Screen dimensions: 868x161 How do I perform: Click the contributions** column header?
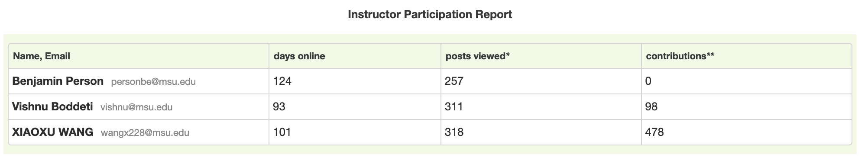tap(680, 56)
